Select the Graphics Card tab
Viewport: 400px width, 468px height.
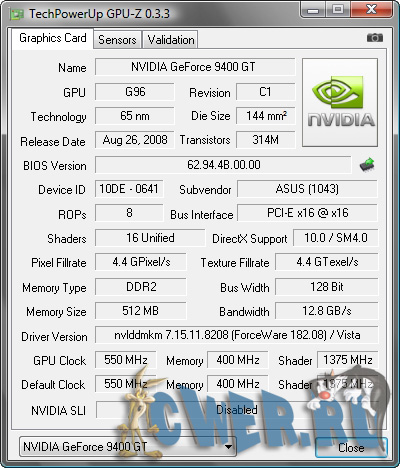coord(53,38)
